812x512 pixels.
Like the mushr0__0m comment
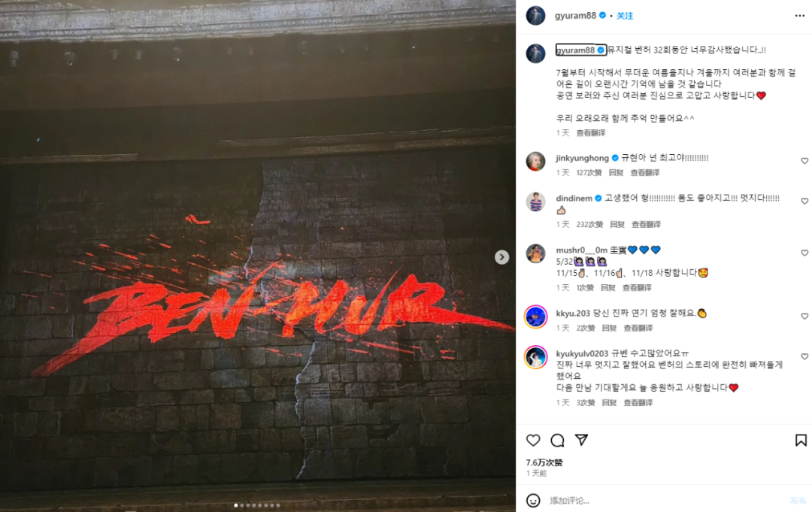(804, 253)
